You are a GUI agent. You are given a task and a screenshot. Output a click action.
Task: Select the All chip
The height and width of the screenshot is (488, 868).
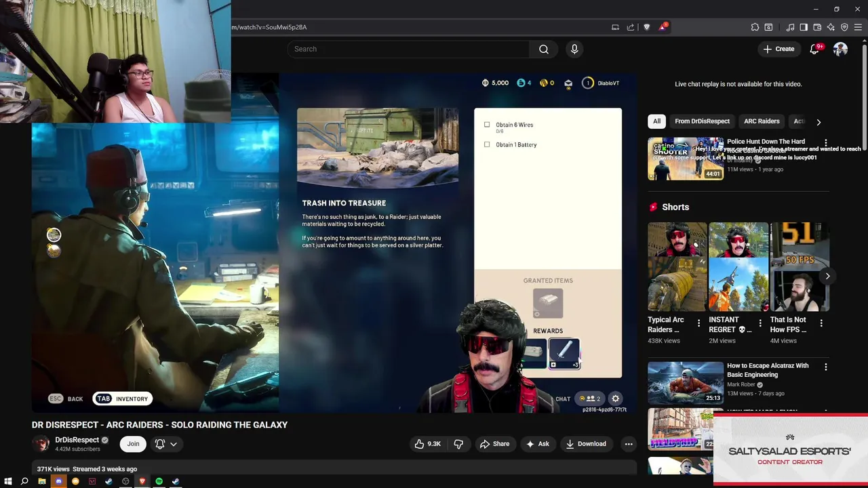tap(656, 121)
